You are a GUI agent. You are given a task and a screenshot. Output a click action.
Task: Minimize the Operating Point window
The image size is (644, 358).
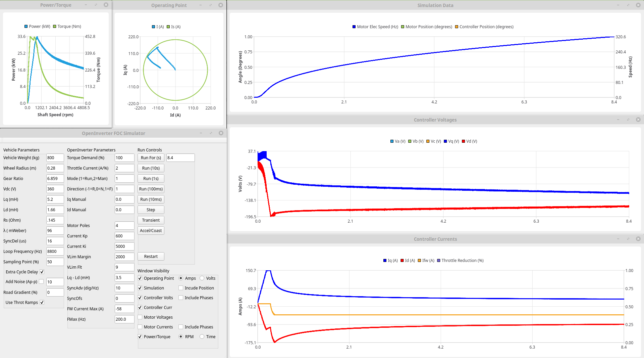tap(201, 5)
